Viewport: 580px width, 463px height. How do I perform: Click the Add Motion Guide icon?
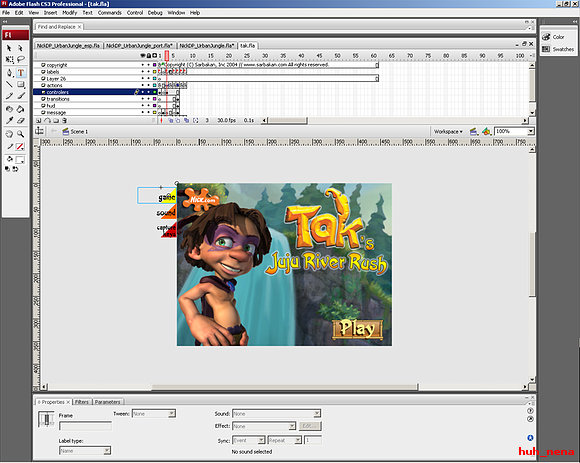click(x=47, y=121)
